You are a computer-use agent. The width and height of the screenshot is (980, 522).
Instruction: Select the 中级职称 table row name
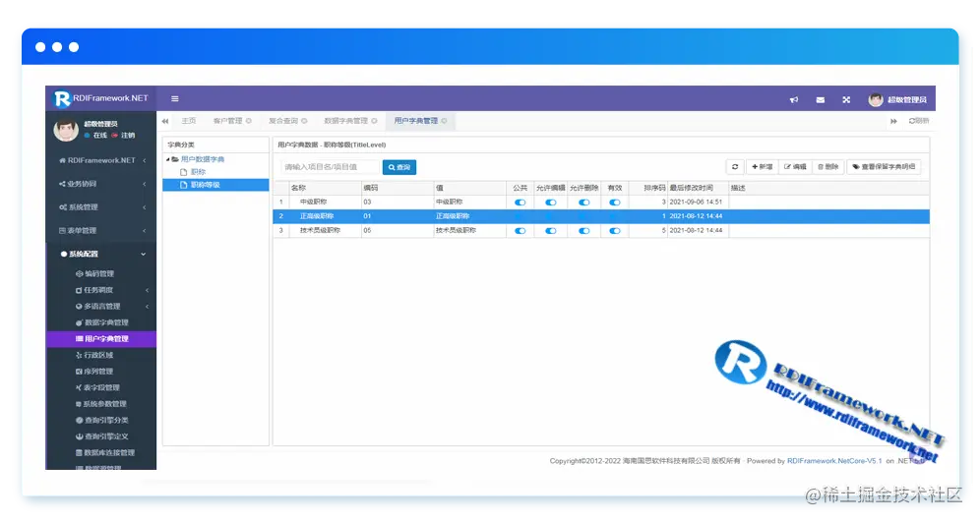313,203
